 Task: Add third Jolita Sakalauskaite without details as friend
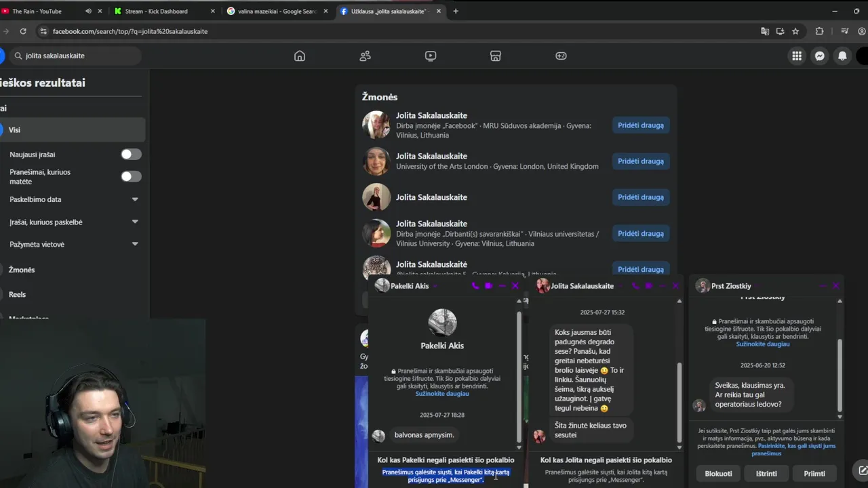(641, 197)
